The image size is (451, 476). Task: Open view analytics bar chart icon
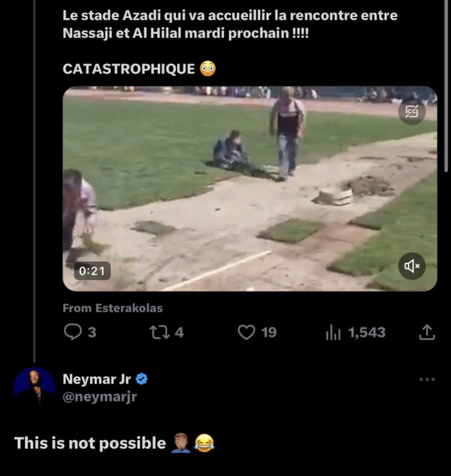tap(333, 332)
